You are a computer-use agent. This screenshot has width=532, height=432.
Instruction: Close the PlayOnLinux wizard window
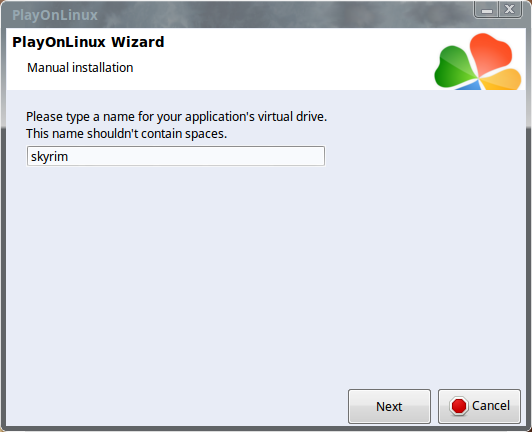[x=510, y=10]
